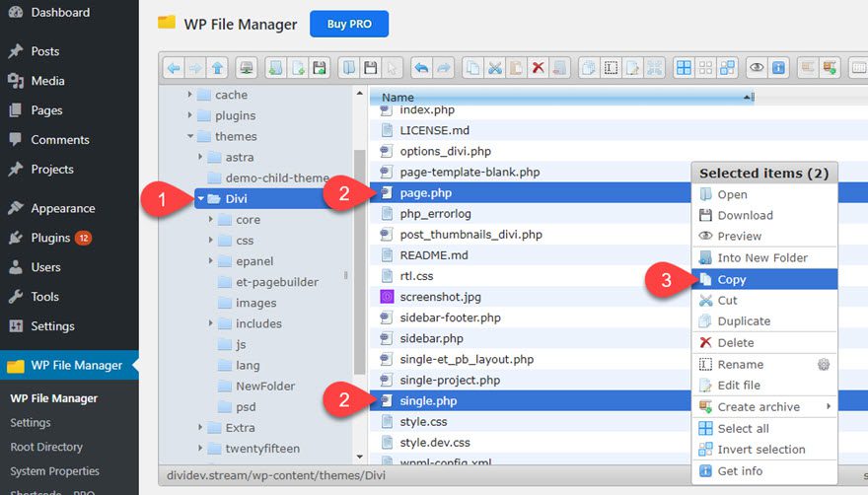Viewport: 868px width, 495px height.
Task: Choose Open in the context menu
Action: 764,194
